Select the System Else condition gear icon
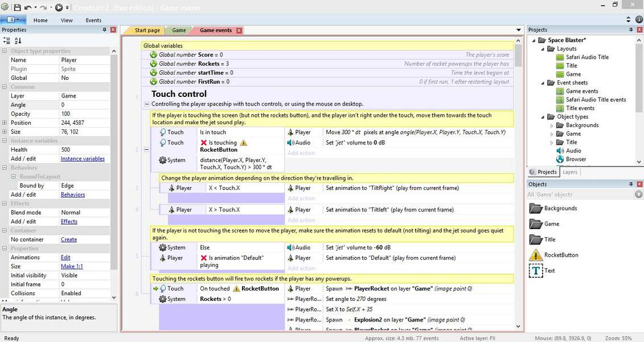Image resolution: width=644 pixels, height=342 pixels. [163, 247]
